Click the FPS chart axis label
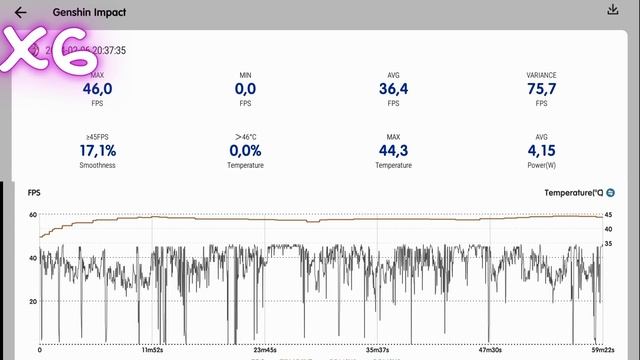640x360 pixels. coord(34,193)
